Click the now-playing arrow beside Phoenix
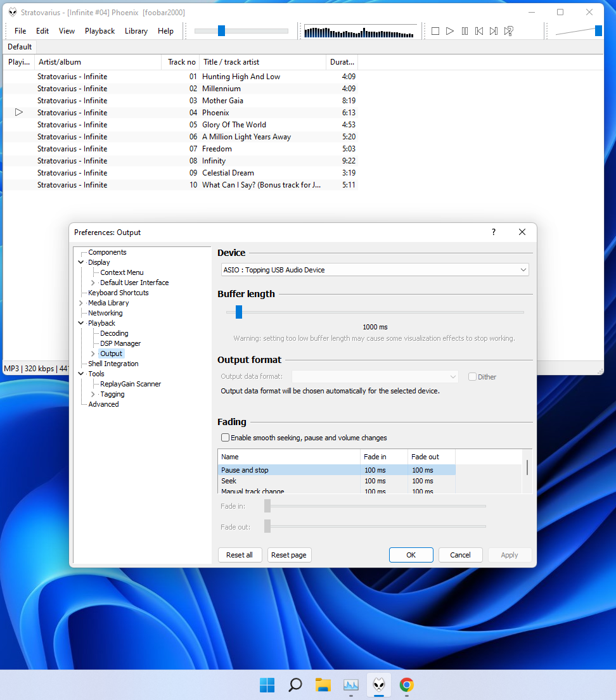This screenshot has width=616, height=700. click(x=19, y=113)
